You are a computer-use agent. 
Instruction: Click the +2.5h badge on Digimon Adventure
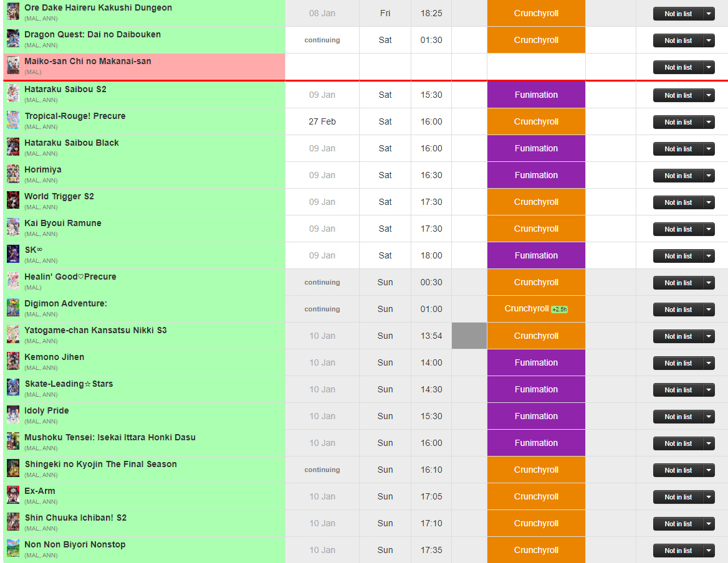tap(560, 310)
